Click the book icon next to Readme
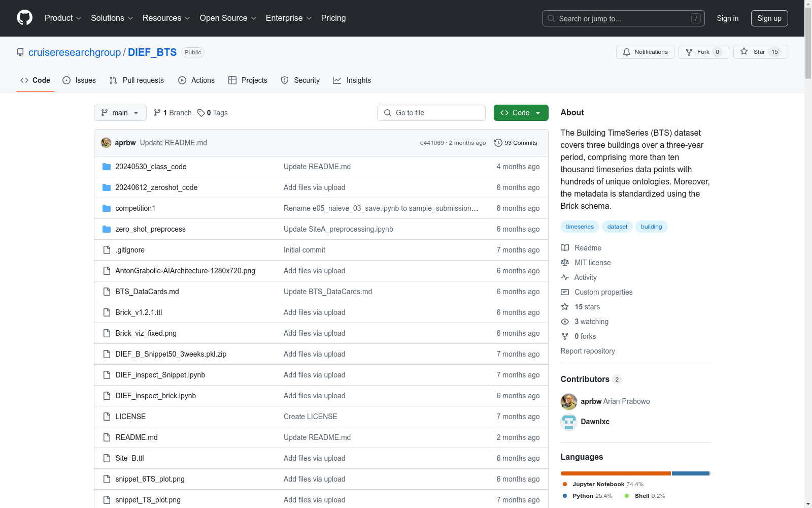The height and width of the screenshot is (508, 812). pos(565,248)
